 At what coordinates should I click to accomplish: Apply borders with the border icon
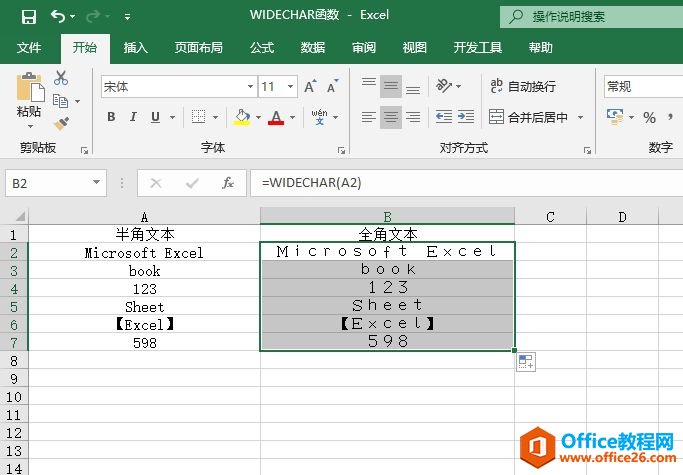(199, 117)
